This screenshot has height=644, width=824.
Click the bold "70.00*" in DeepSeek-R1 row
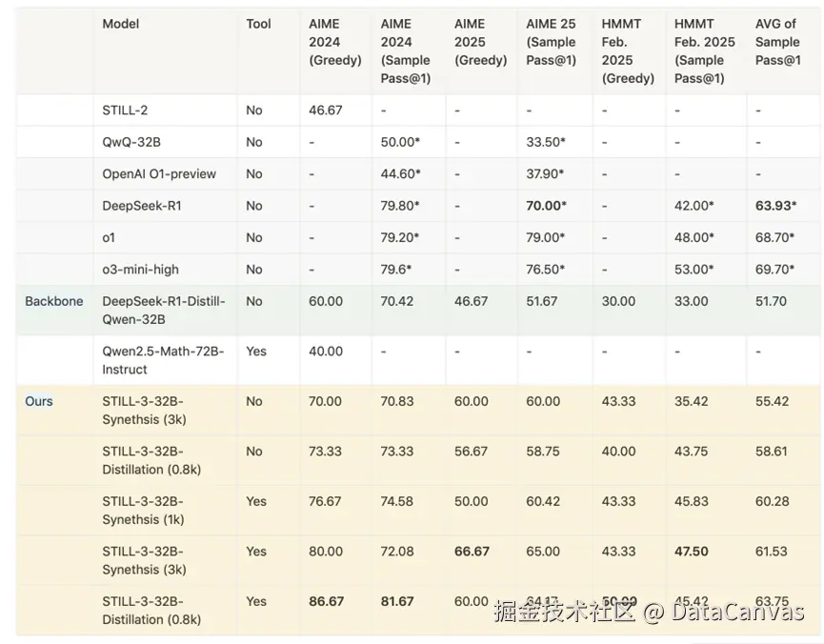pyautogui.click(x=546, y=206)
